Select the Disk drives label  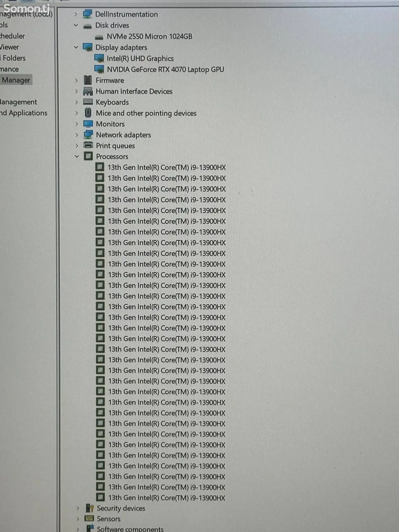pos(112,25)
